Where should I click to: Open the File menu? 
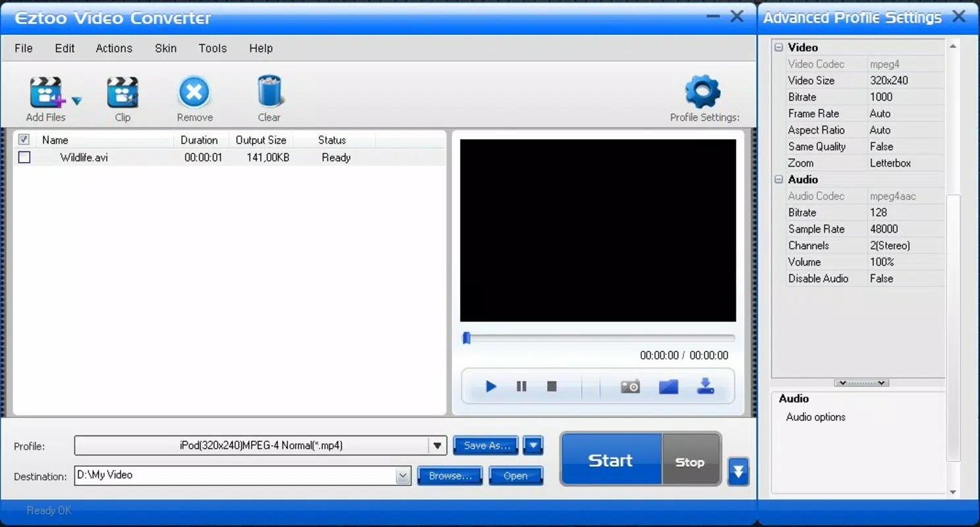coord(24,48)
